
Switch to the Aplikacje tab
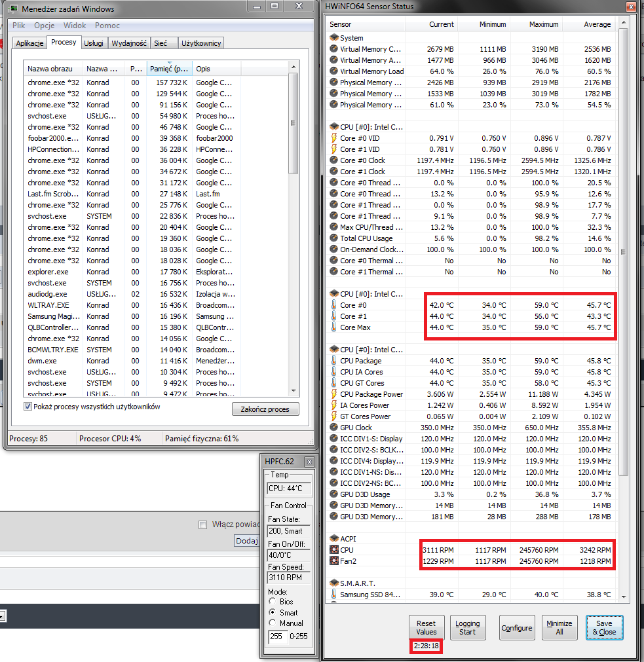coord(29,43)
